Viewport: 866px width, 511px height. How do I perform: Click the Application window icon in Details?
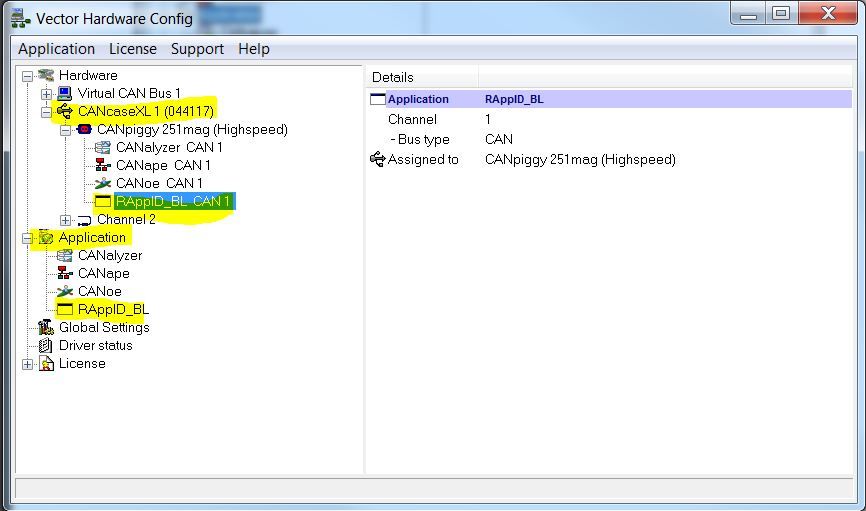click(x=377, y=99)
